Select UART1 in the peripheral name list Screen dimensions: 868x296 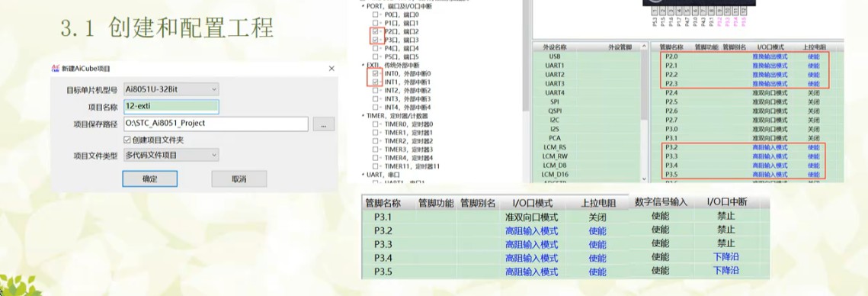click(x=554, y=66)
